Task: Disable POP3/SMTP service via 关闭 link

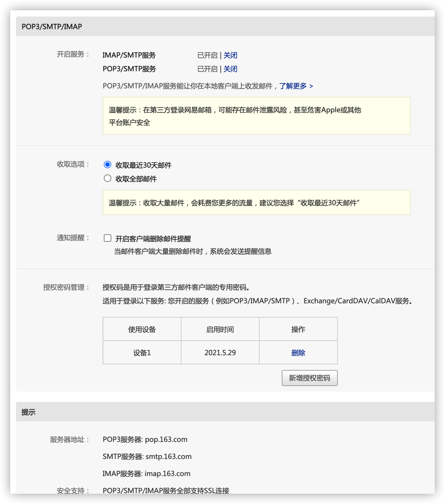Action: click(x=230, y=69)
